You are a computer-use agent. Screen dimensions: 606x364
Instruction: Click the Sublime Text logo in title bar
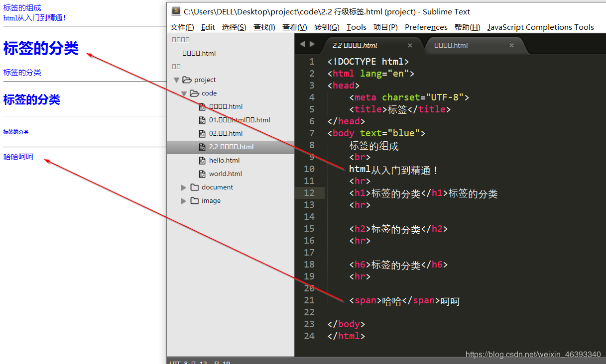point(176,11)
